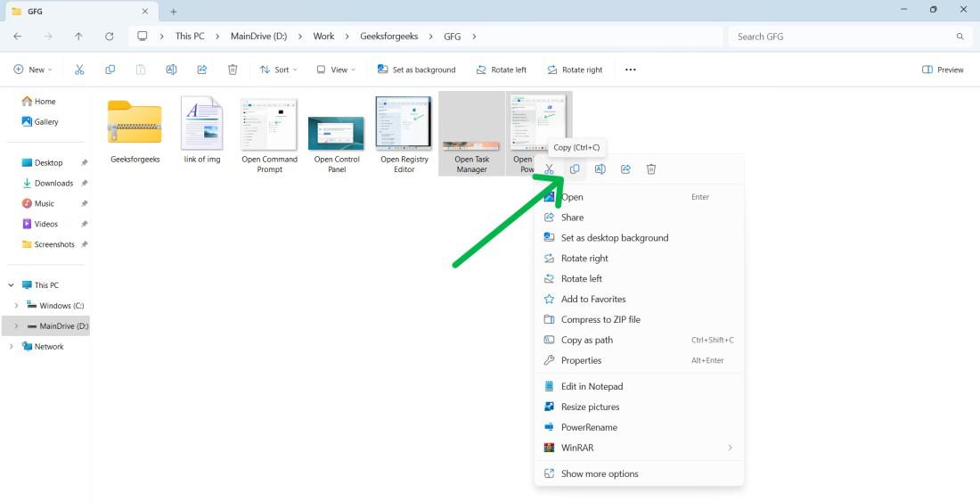Click the Paste icon in the top toolbar
This screenshot has height=502, width=980.
pos(141,70)
